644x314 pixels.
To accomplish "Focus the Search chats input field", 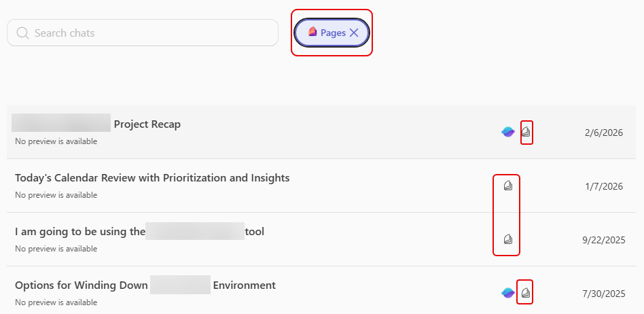I will point(149,33).
